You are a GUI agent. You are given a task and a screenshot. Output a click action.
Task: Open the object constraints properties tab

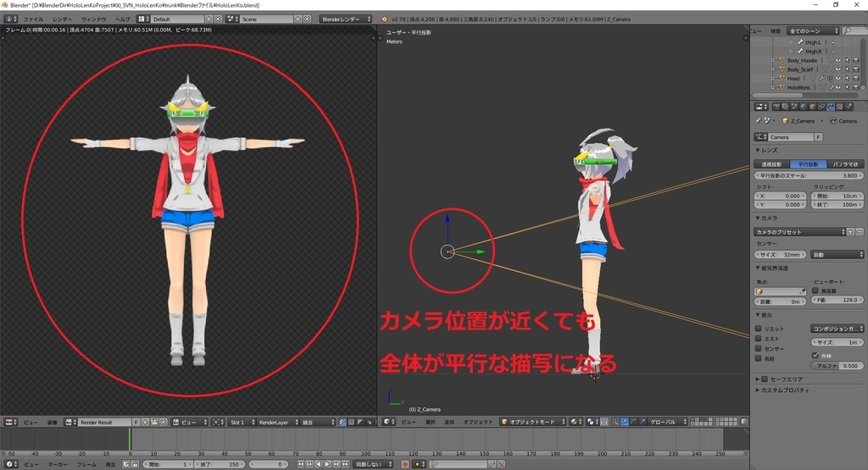tap(821, 107)
